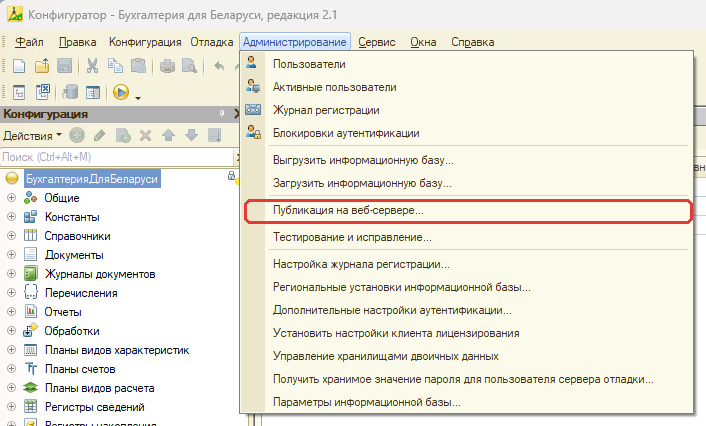Screen dimensions: 706x426
Task: Expand the Планы видов характеристик node
Action: pos(12,349)
